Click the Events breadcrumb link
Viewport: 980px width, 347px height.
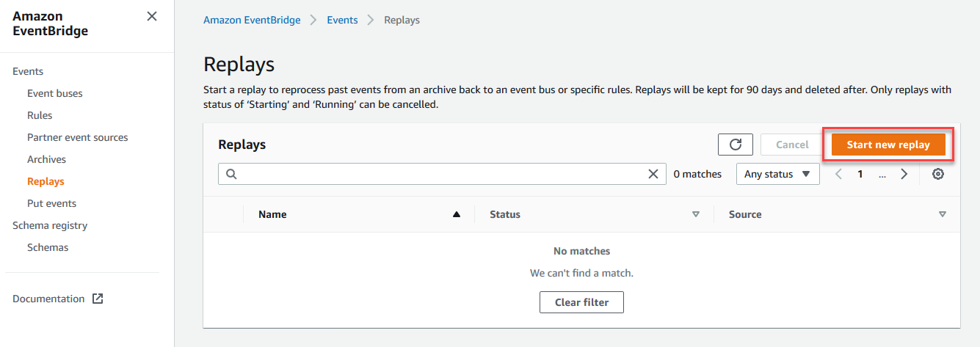tap(342, 20)
